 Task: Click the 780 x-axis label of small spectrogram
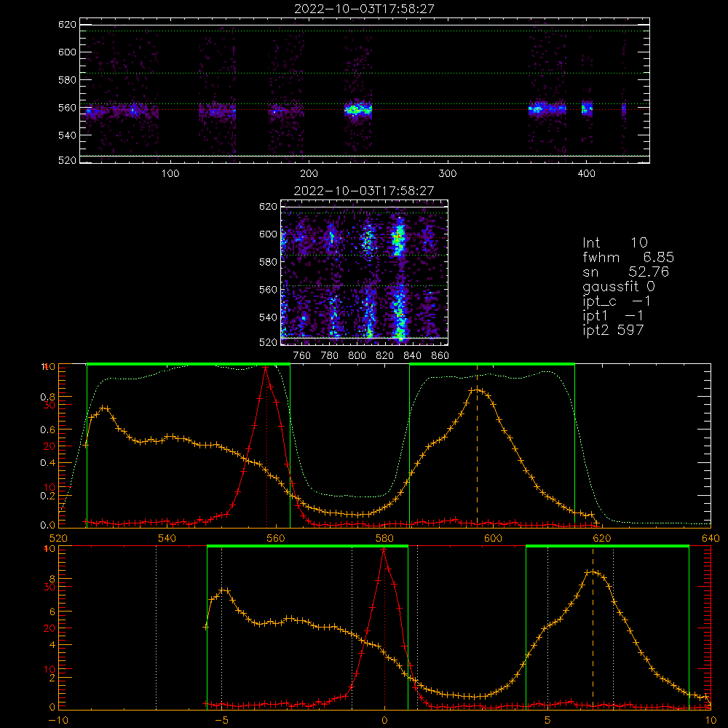click(330, 356)
